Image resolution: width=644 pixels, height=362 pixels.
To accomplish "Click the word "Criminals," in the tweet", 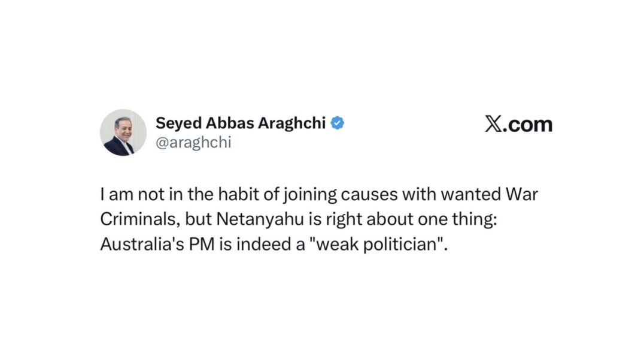I will pos(141,219).
